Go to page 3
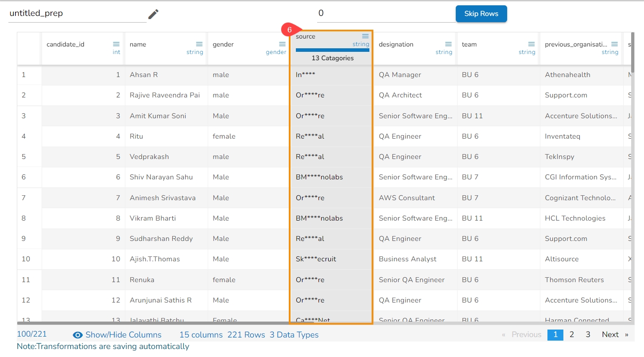The width and height of the screenshot is (644, 357). pyautogui.click(x=588, y=334)
